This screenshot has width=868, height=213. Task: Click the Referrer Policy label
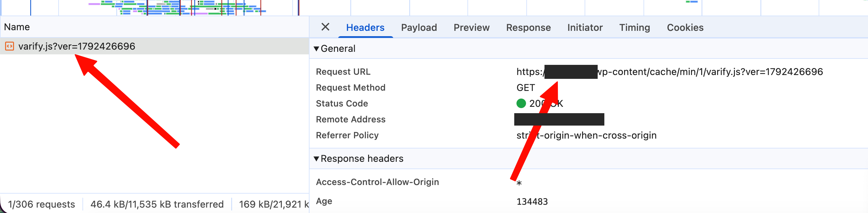(347, 135)
